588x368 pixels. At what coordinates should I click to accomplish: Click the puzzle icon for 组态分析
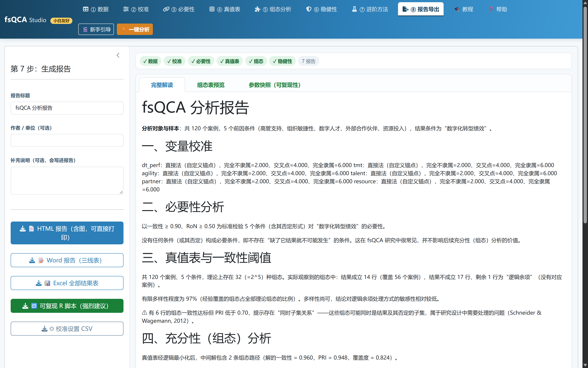tap(257, 9)
